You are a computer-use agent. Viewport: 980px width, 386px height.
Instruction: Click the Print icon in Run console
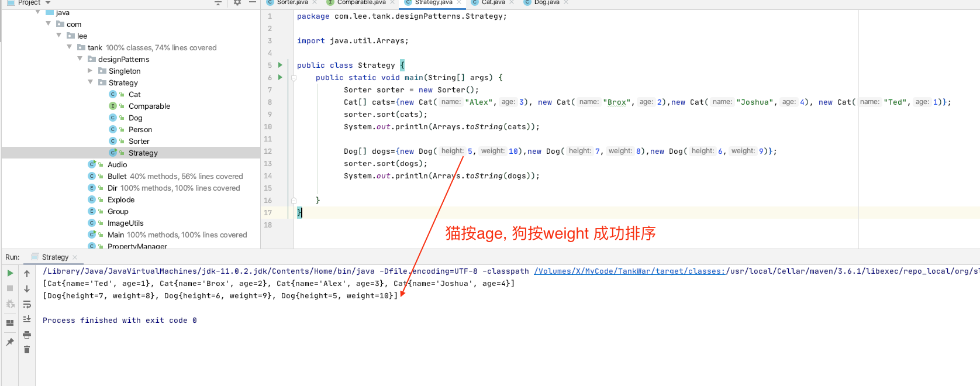pyautogui.click(x=27, y=335)
